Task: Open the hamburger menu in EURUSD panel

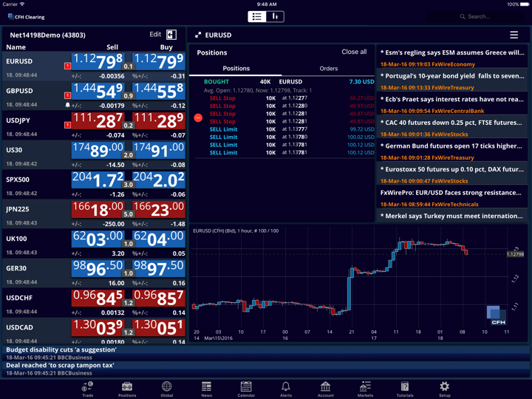Action: 514,35
